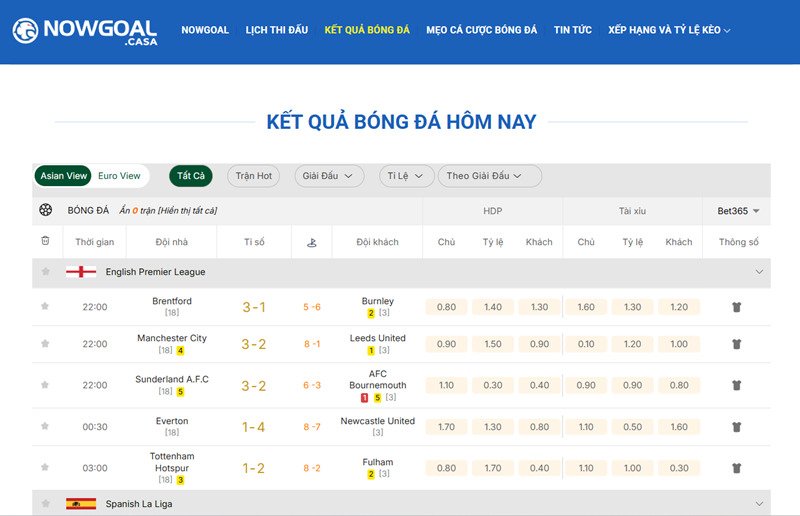Click the Nowgoal logo icon
The width and height of the screenshot is (800, 516).
pyautogui.click(x=25, y=30)
